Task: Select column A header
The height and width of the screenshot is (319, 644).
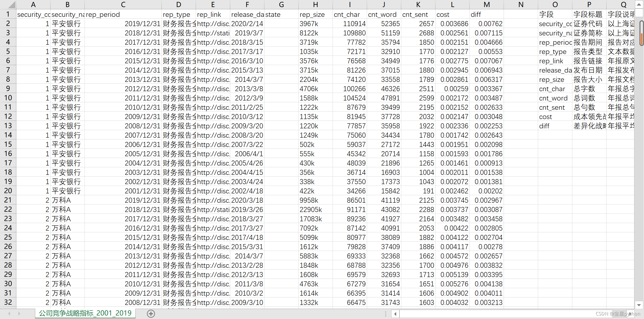Action: click(33, 5)
